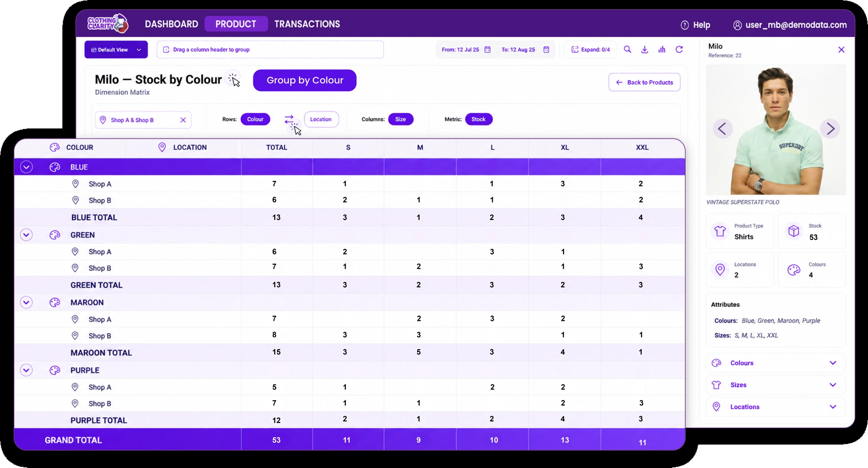Screen dimensions: 868x468
Task: Toggle the Stock metric pill
Action: click(479, 119)
